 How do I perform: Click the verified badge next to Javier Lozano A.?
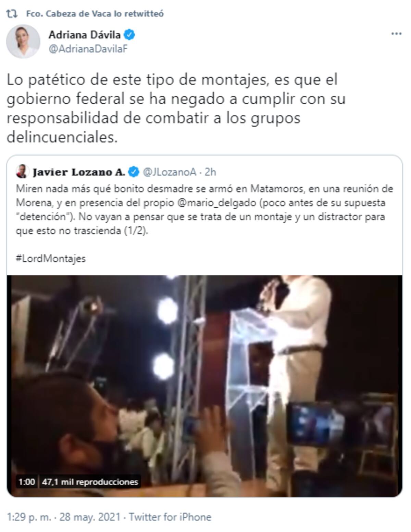click(x=133, y=172)
